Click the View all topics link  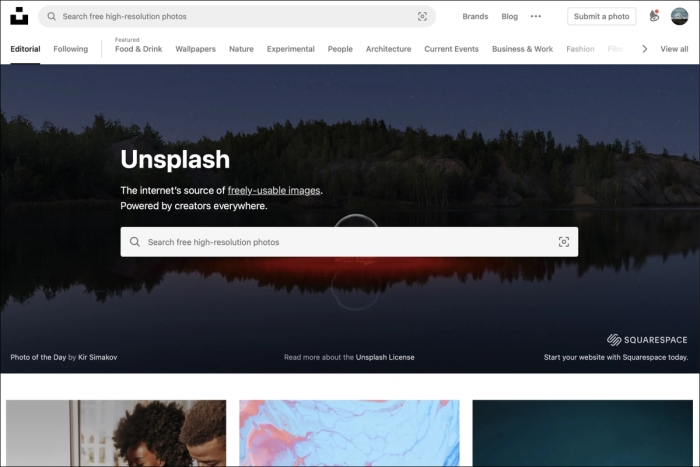coord(674,49)
